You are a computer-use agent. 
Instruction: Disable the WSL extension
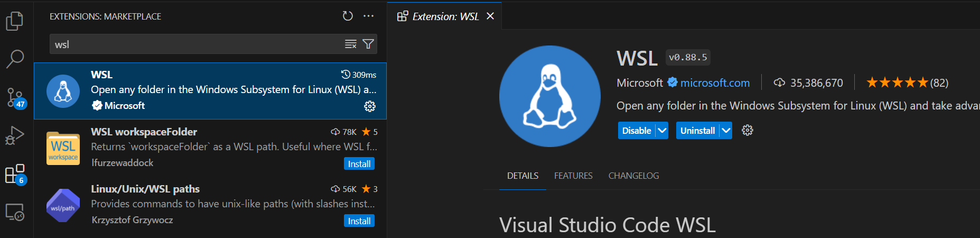637,131
